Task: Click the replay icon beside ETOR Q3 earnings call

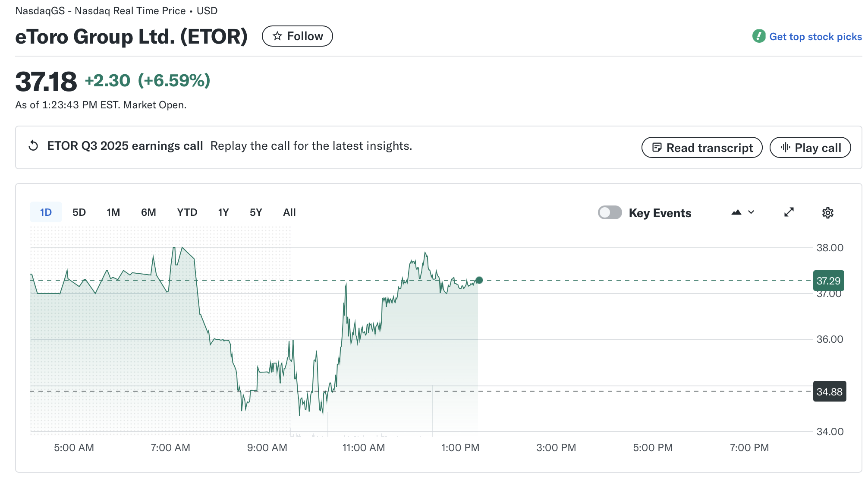Action: point(33,146)
